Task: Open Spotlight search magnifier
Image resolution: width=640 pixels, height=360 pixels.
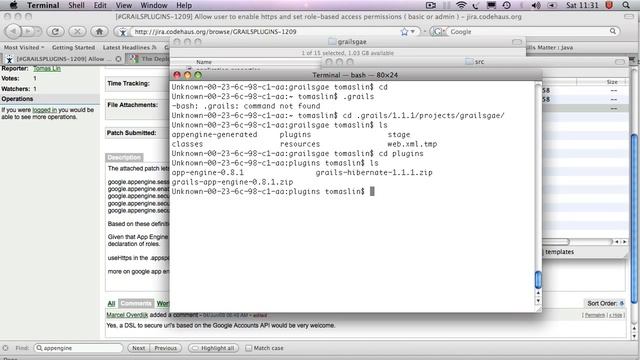Action: tap(626, 5)
